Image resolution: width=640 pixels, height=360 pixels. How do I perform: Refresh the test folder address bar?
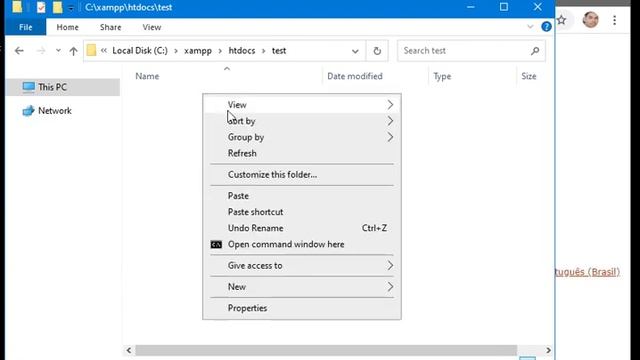click(x=377, y=51)
